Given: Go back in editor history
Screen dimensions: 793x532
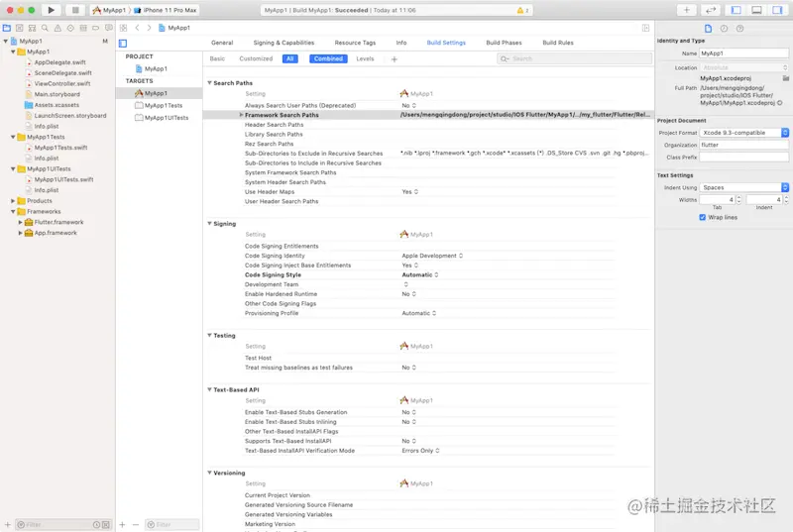Looking at the screenshot, I should coord(137,28).
